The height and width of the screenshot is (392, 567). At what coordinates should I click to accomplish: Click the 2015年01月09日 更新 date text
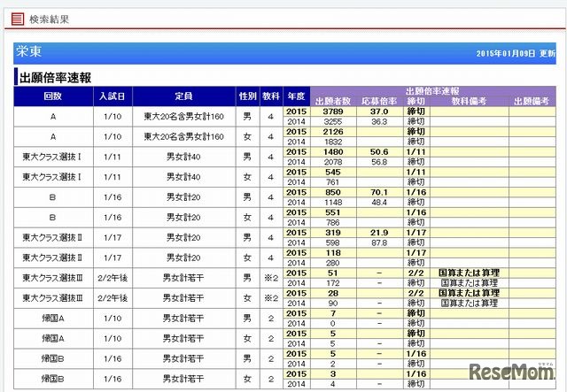(x=516, y=53)
